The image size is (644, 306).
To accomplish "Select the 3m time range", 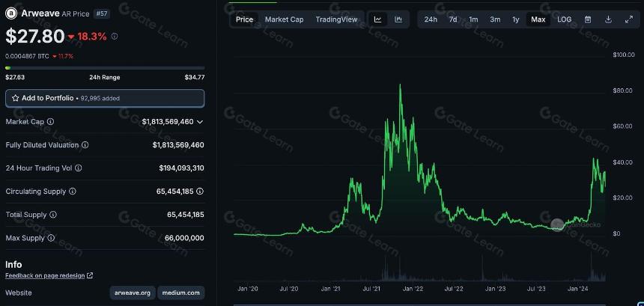I will pyautogui.click(x=495, y=19).
